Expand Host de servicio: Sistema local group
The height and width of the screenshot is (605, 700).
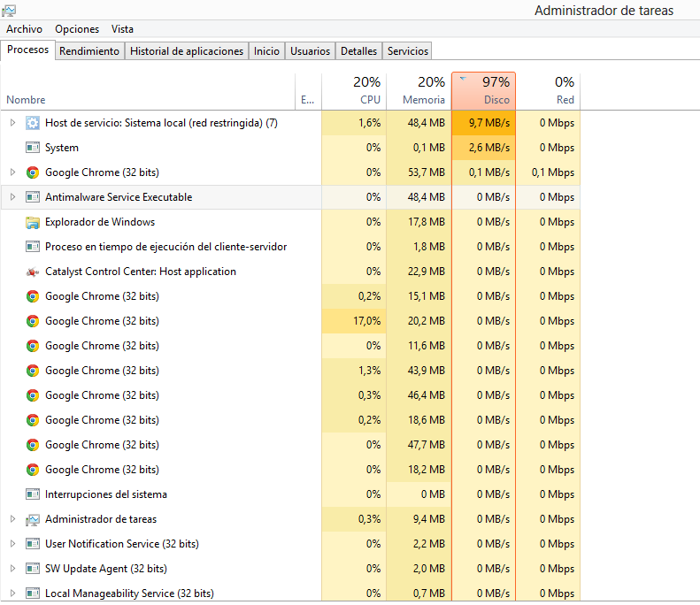tap(12, 123)
